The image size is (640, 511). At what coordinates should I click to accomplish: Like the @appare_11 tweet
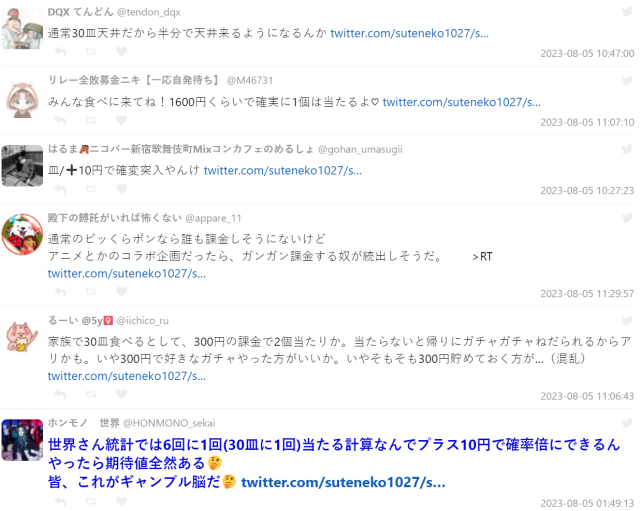click(x=121, y=291)
